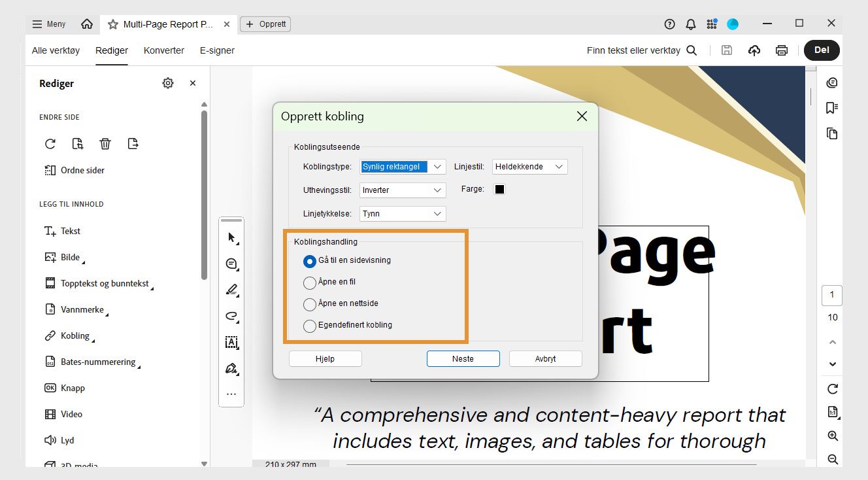Open Bates-nummerering option
Image resolution: width=868 pixels, height=480 pixels.
pos(92,362)
